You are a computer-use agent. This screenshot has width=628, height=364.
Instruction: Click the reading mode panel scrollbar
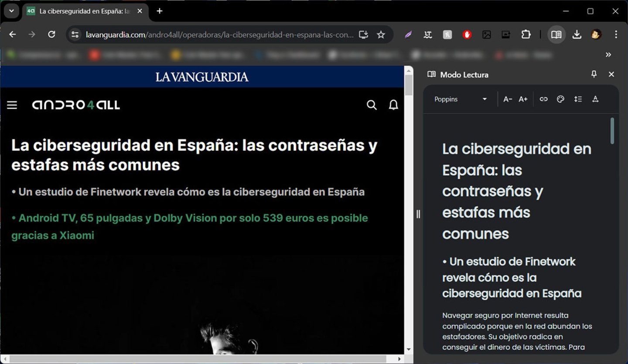click(612, 131)
